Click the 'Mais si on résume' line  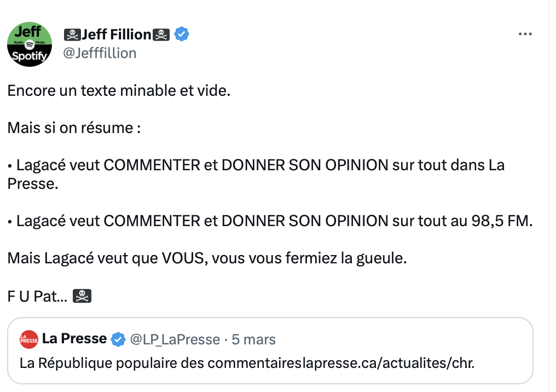click(74, 128)
